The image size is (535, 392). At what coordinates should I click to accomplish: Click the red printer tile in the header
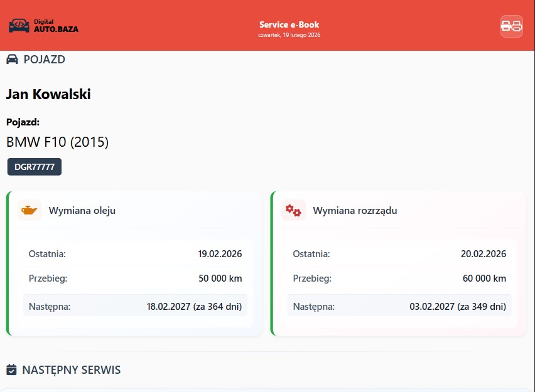tap(511, 24)
